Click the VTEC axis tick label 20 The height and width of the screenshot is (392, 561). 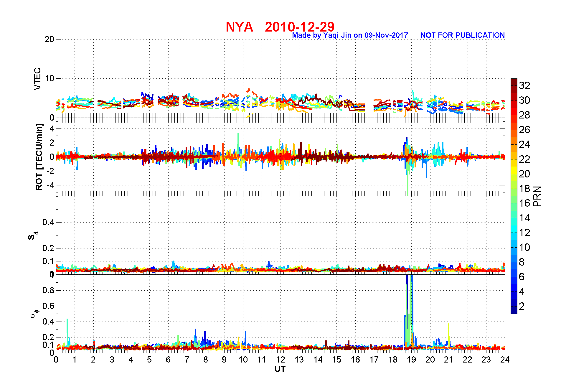click(x=49, y=39)
